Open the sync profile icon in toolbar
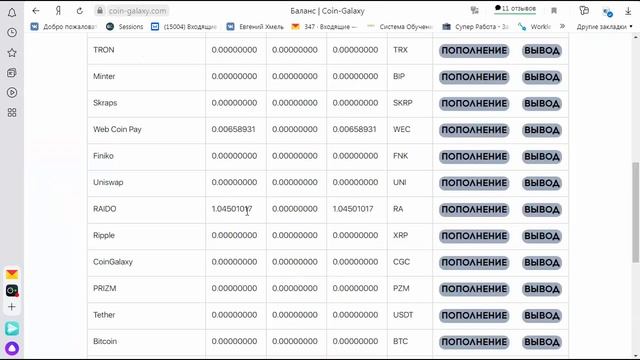This screenshot has width=640, height=360. coord(608,12)
